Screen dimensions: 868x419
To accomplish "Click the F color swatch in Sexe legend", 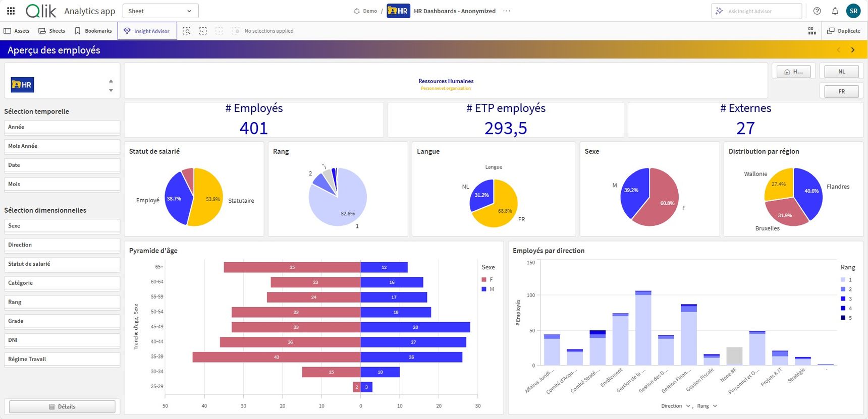I will pos(484,279).
